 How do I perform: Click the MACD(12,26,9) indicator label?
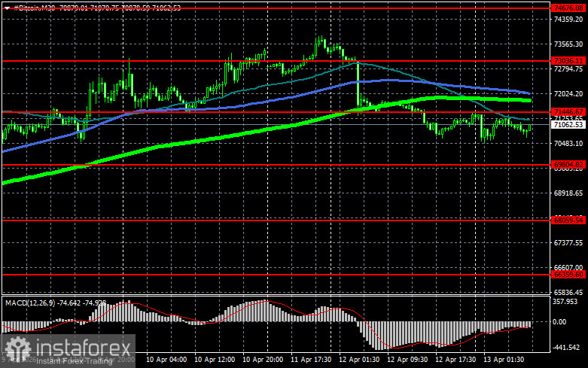[29, 303]
